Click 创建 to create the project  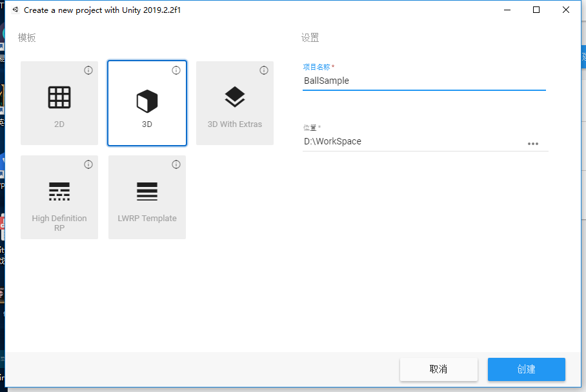(x=526, y=369)
